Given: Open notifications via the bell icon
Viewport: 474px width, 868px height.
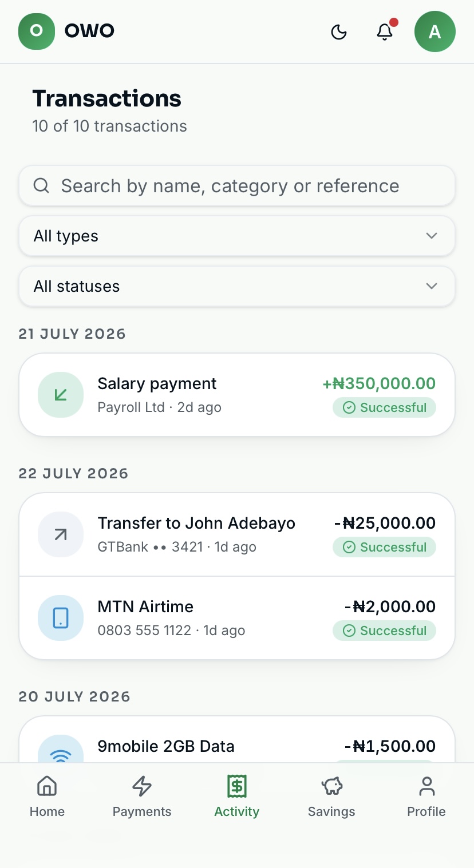Looking at the screenshot, I should point(385,32).
